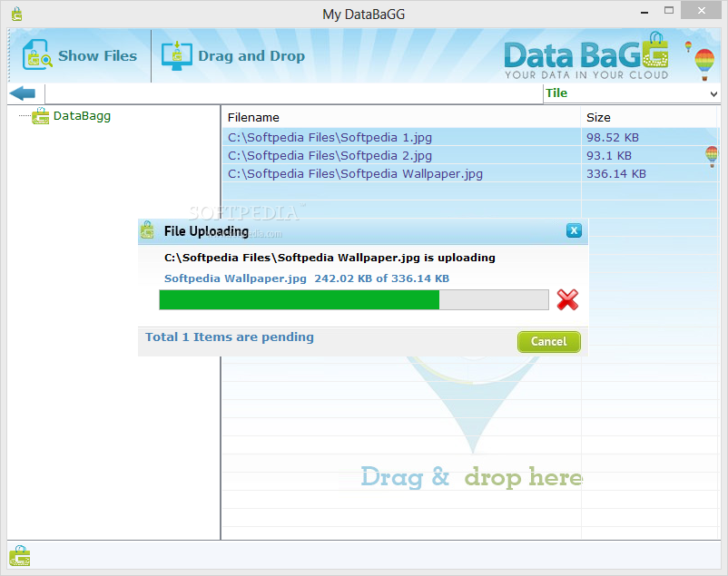Click the small balloon beside the file list
Viewport: 728px width, 576px height.
tap(712, 156)
